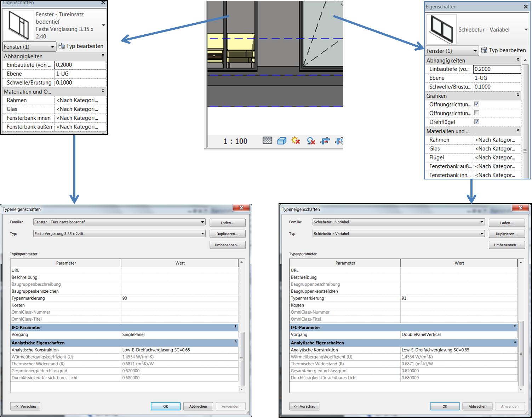532x418 pixels.
Task: Collapse IFC-Parameter section in Türeinsatz bodentief dialog
Action: pyautogui.click(x=235, y=327)
